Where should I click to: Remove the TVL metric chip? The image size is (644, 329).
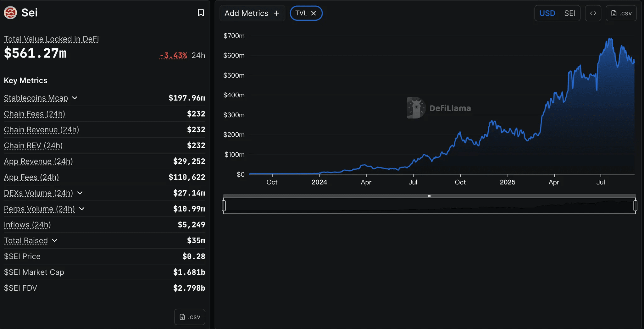[314, 13]
